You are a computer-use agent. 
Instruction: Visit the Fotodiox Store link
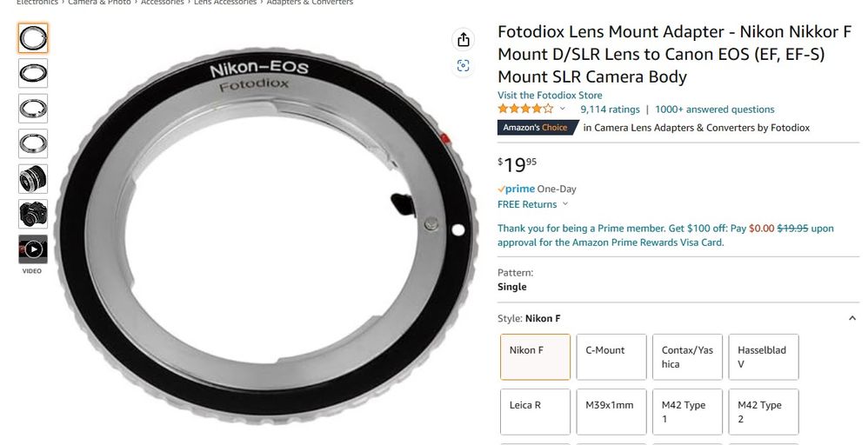550,96
